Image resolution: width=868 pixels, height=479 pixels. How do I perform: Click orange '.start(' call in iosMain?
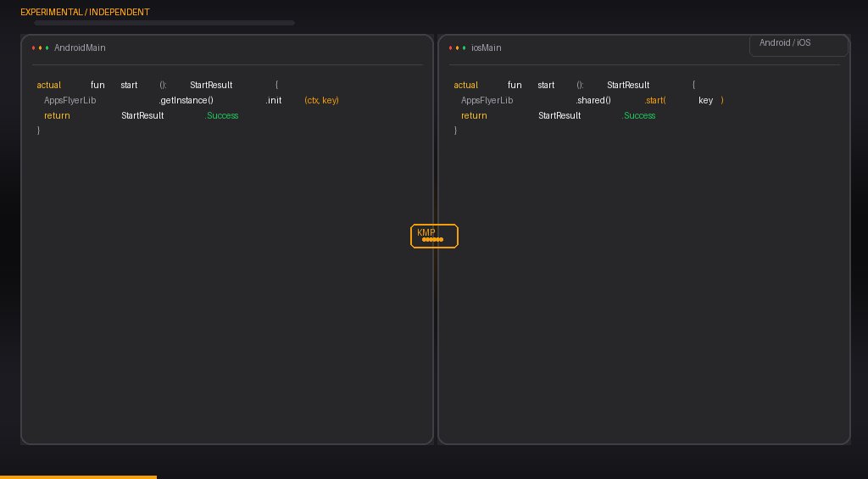point(655,100)
